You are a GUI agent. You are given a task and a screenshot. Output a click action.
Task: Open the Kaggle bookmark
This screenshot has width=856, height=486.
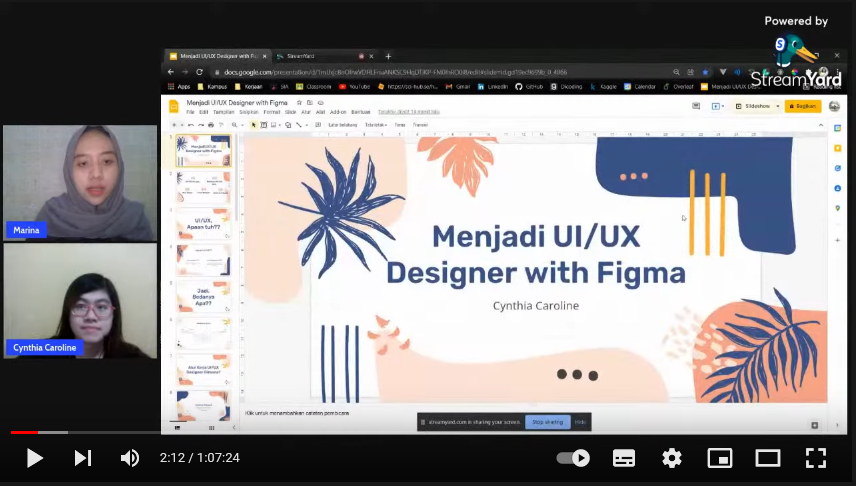603,86
